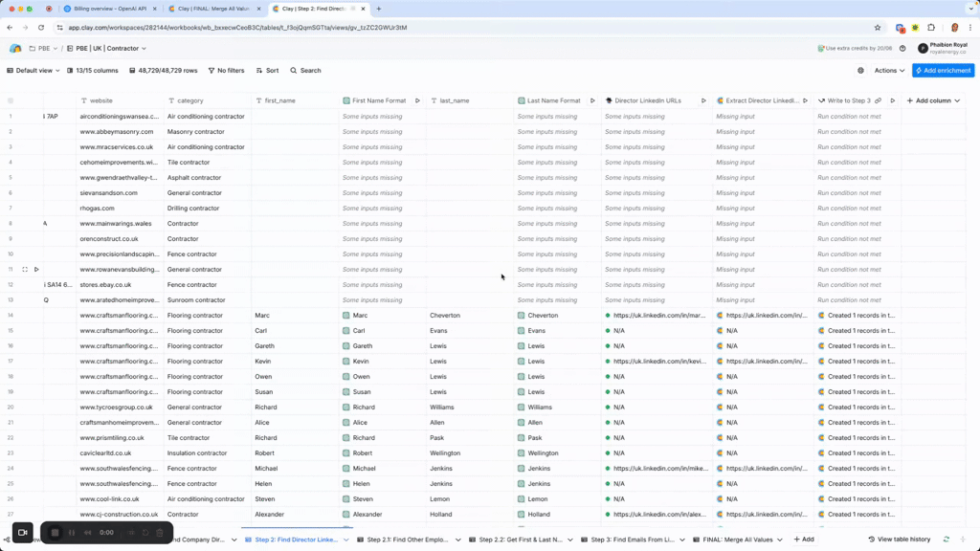Viewport: 980px width, 551px height.
Task: Open the Default view dropdown
Action: pos(33,71)
